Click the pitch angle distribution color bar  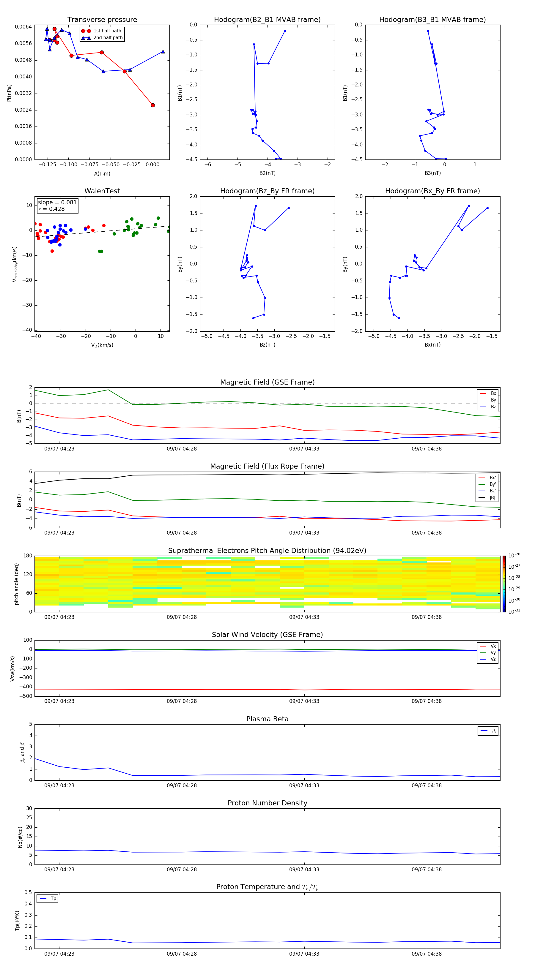pos(504,584)
